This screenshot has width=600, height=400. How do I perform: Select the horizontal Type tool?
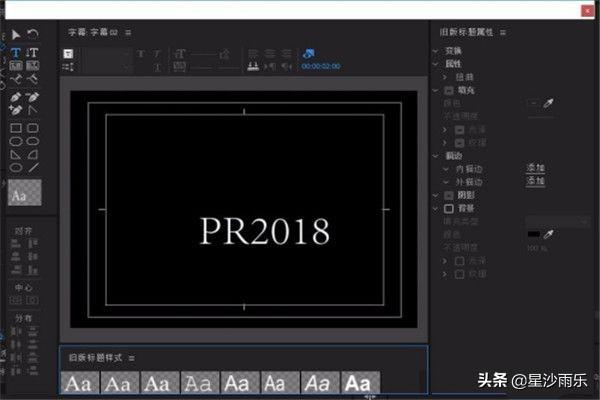[16, 53]
